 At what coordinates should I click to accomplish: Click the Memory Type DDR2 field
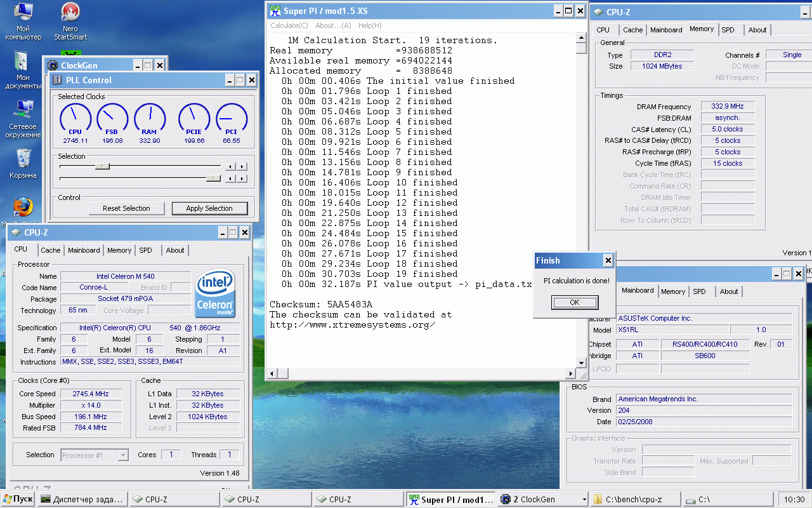(x=661, y=55)
